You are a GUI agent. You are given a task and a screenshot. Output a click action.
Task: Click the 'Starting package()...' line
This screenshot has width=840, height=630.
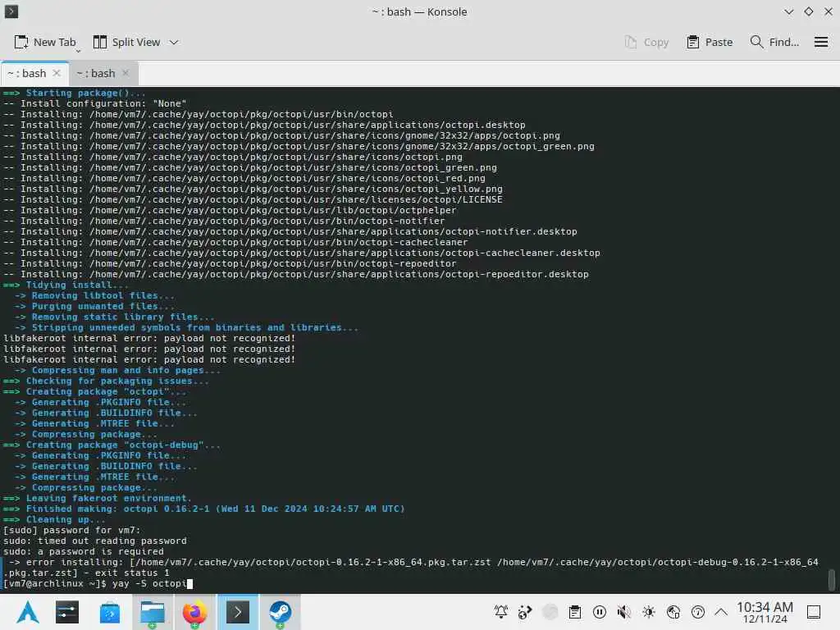(x=75, y=93)
